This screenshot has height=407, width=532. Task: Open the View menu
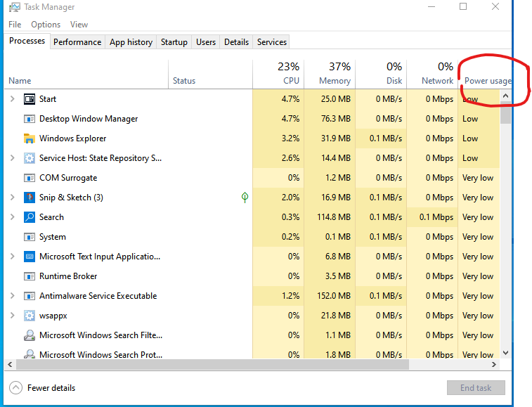click(79, 25)
